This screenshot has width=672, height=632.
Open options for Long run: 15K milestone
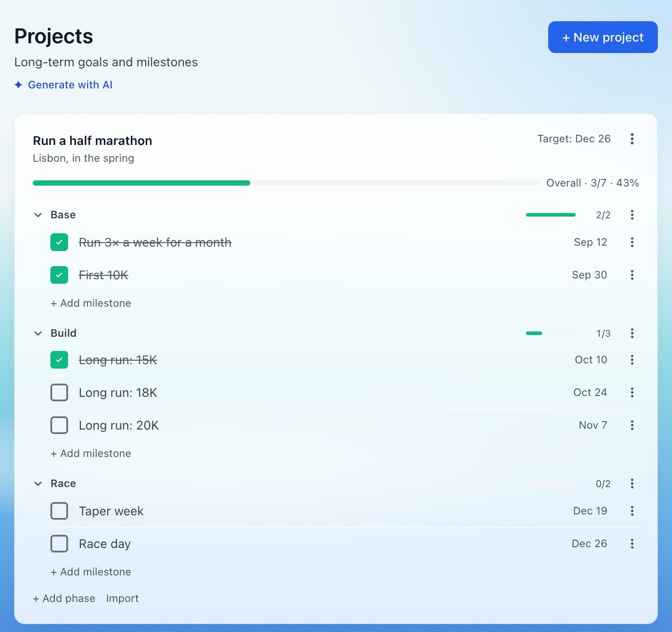click(x=632, y=360)
